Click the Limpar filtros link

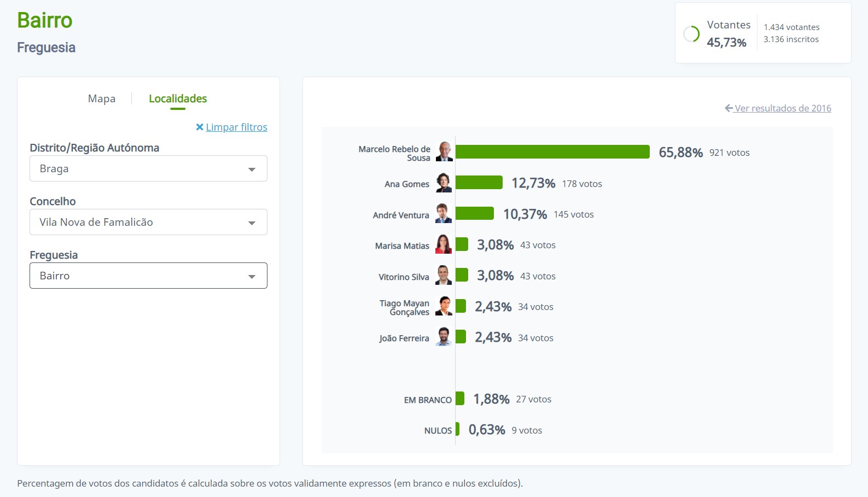(x=236, y=127)
